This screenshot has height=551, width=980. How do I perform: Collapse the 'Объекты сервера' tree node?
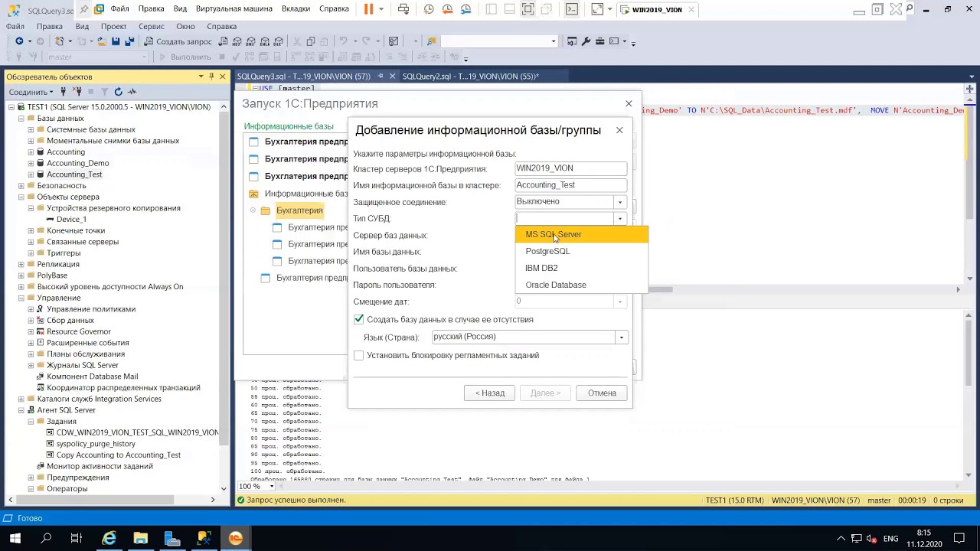(x=21, y=197)
